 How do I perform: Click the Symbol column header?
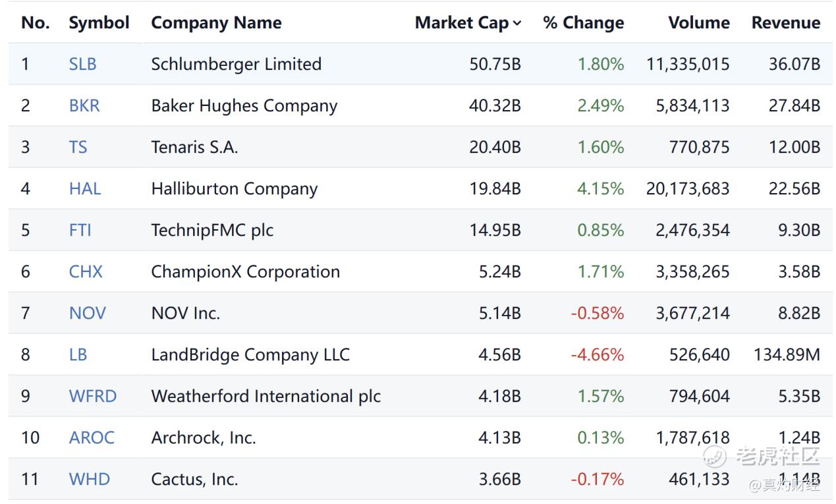pyautogui.click(x=99, y=23)
